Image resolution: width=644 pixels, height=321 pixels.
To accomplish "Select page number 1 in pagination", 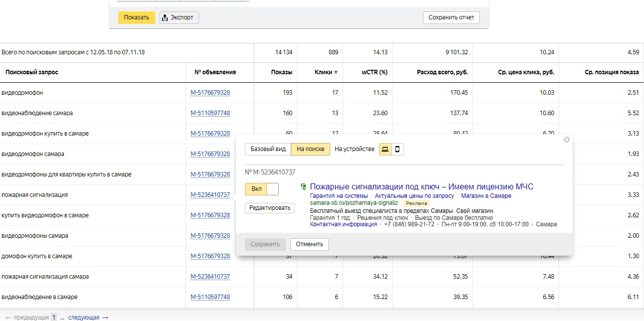I will pyautogui.click(x=55, y=317).
